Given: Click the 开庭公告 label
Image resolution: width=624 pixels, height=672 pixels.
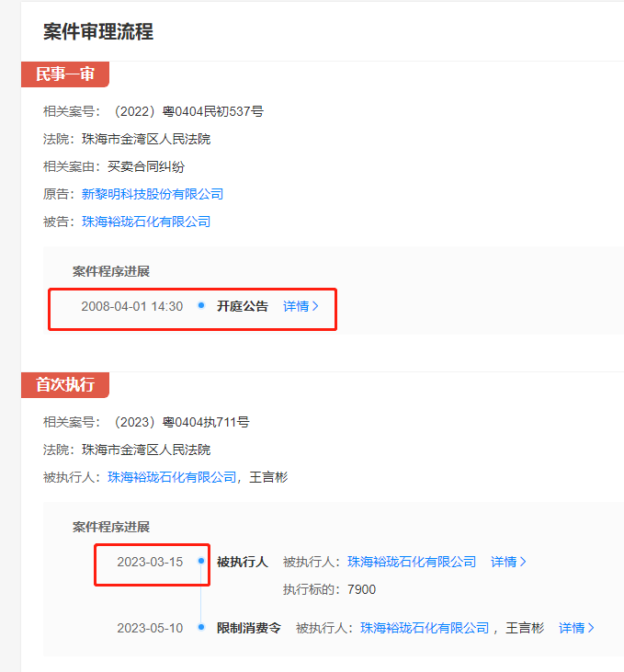Looking at the screenshot, I should click(243, 306).
